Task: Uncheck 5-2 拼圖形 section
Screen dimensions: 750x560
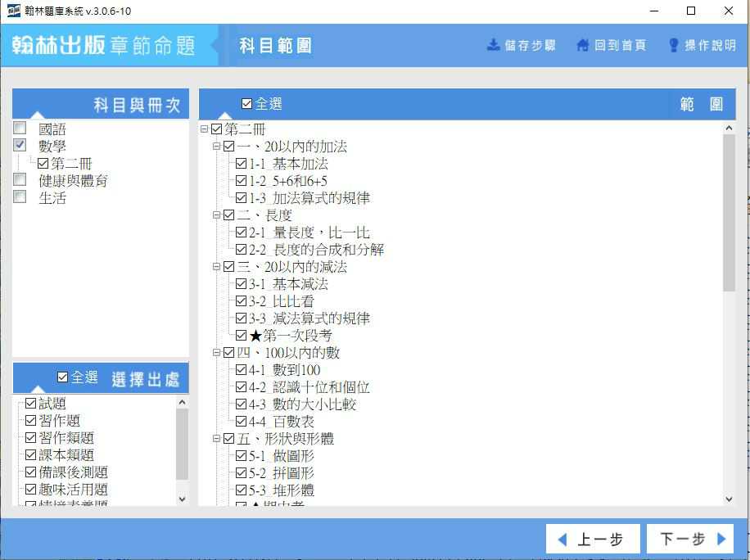Action: click(241, 473)
